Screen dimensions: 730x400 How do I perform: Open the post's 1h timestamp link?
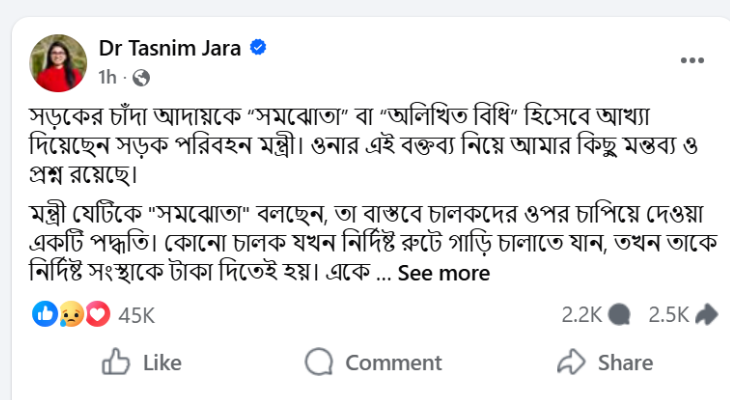pos(110,77)
